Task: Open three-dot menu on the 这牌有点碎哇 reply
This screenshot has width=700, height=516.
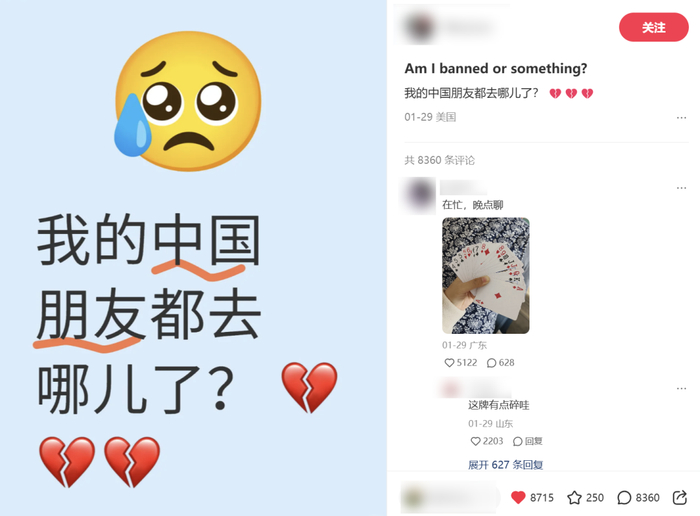Action: point(681,388)
